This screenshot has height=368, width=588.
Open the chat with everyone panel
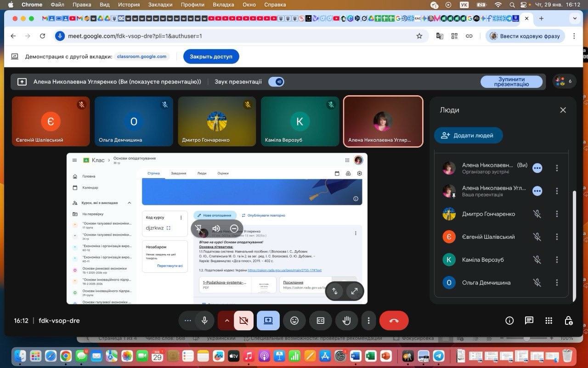point(529,321)
